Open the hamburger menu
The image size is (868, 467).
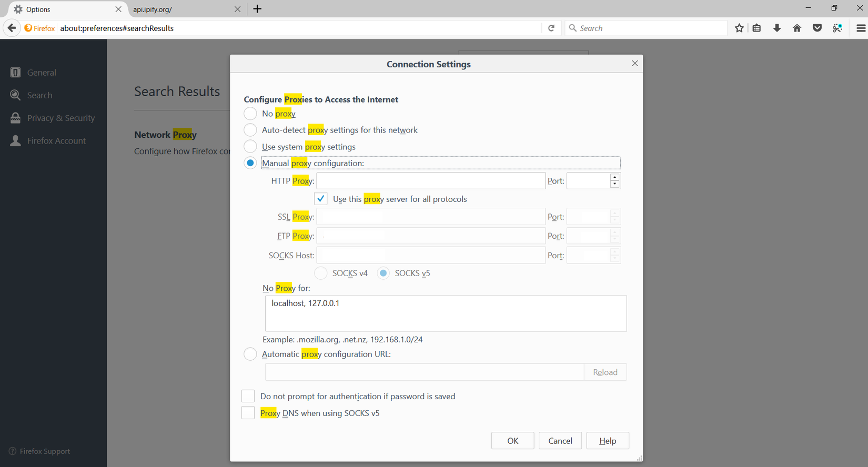click(x=861, y=28)
